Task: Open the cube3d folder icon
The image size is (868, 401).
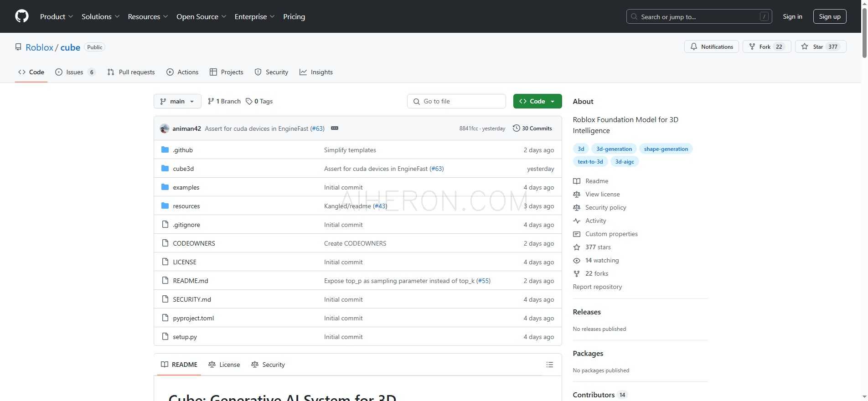Action: [165, 169]
